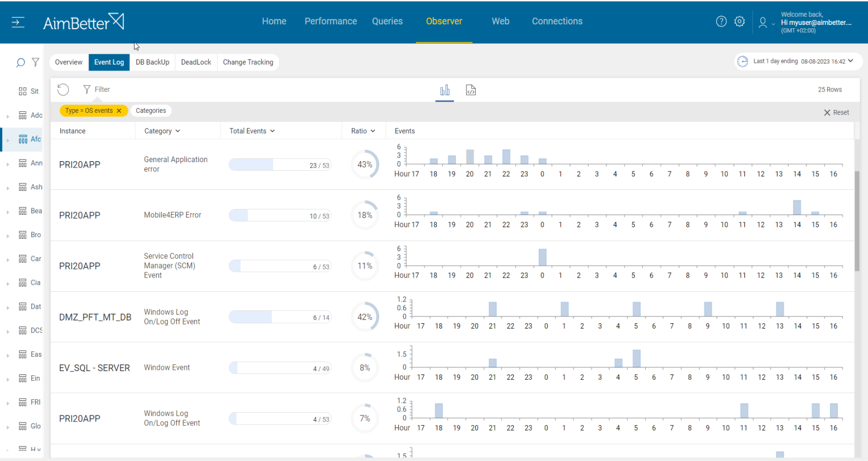Click the DMZ_PFT_MT_DB instance cell
The height and width of the screenshot is (461, 868).
[95, 317]
